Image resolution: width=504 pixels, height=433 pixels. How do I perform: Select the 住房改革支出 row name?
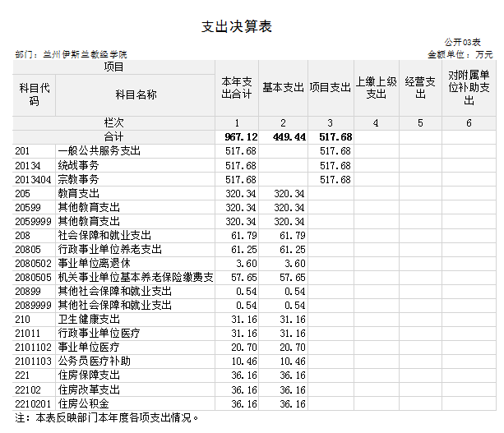(x=89, y=390)
